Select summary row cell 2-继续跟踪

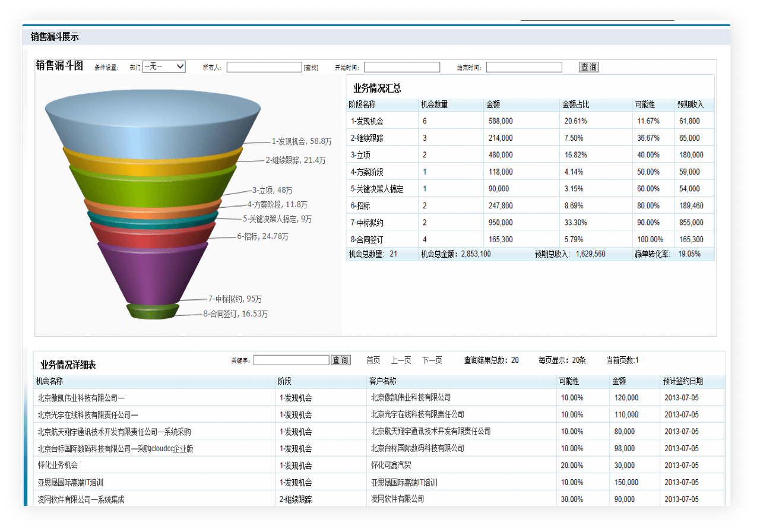pyautogui.click(x=367, y=138)
